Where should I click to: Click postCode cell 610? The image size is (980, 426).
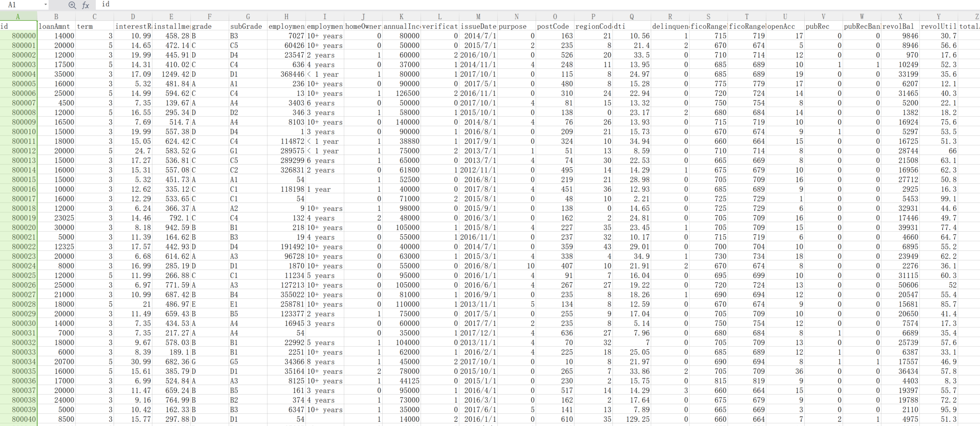coord(555,419)
